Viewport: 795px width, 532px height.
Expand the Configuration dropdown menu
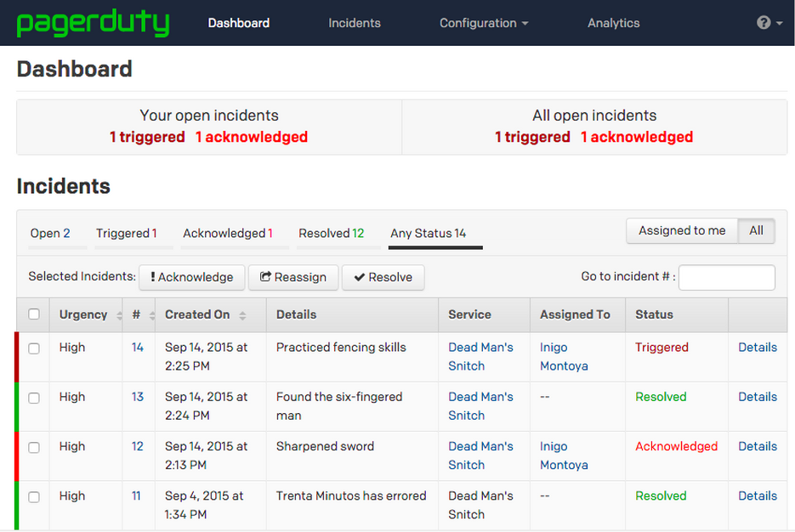[x=483, y=23]
